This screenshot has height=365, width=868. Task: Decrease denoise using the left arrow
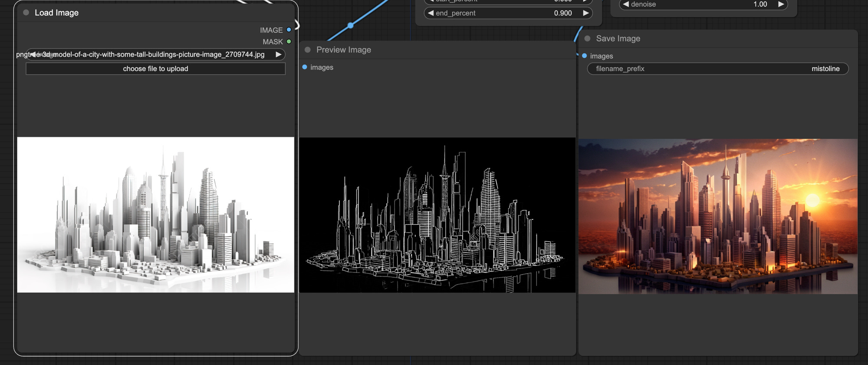click(x=625, y=4)
